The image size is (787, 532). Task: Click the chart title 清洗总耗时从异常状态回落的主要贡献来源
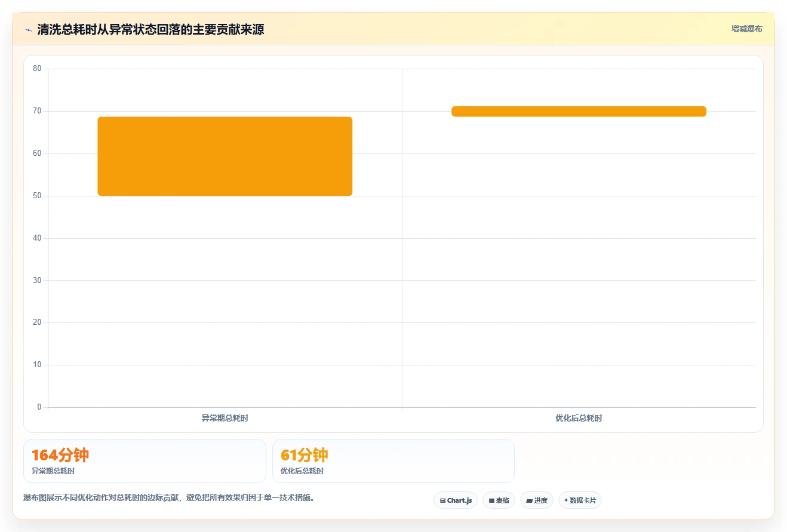click(150, 30)
